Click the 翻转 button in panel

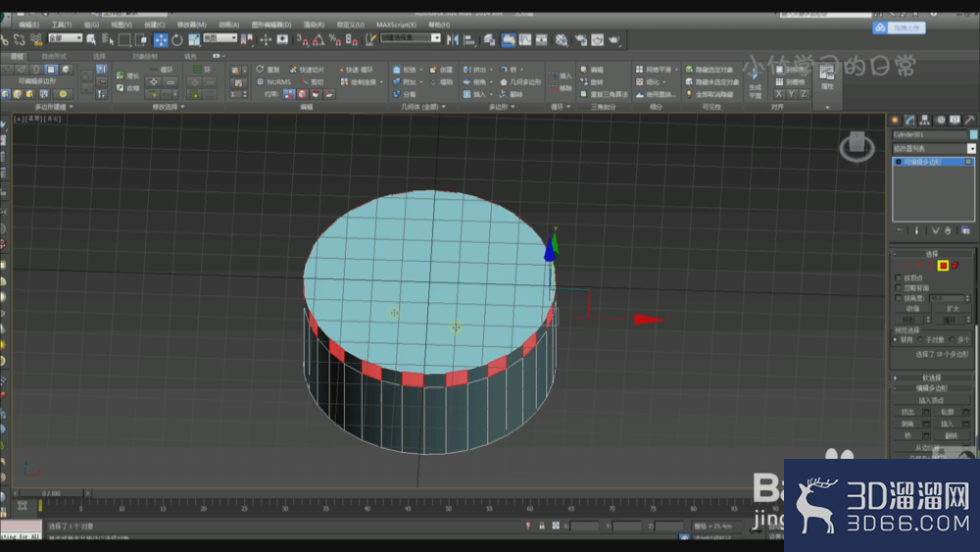click(x=952, y=435)
